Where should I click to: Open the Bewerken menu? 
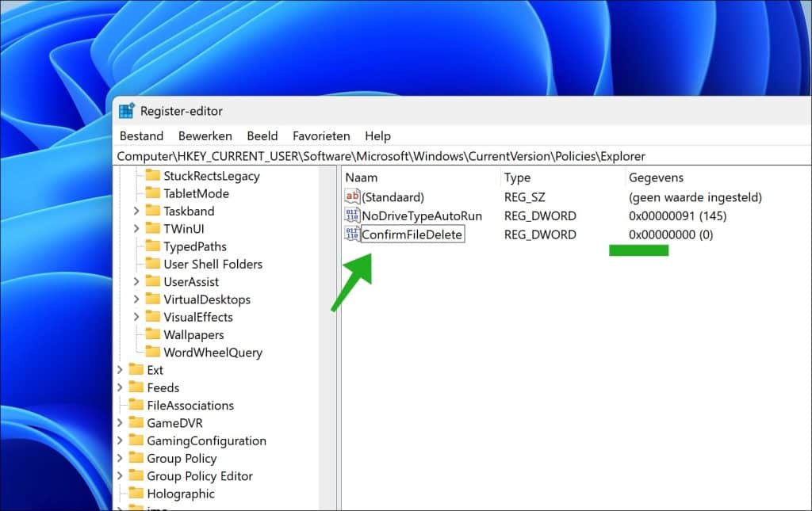(205, 136)
